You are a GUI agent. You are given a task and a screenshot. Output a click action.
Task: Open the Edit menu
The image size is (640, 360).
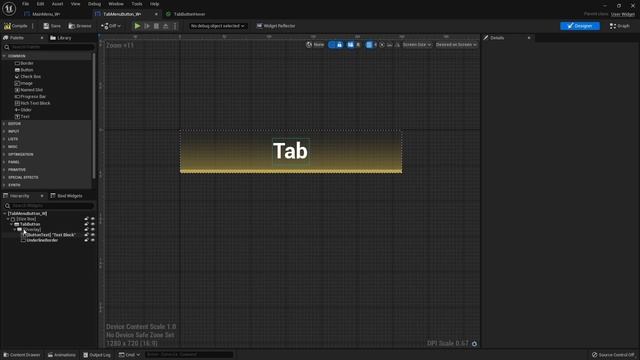click(40, 4)
